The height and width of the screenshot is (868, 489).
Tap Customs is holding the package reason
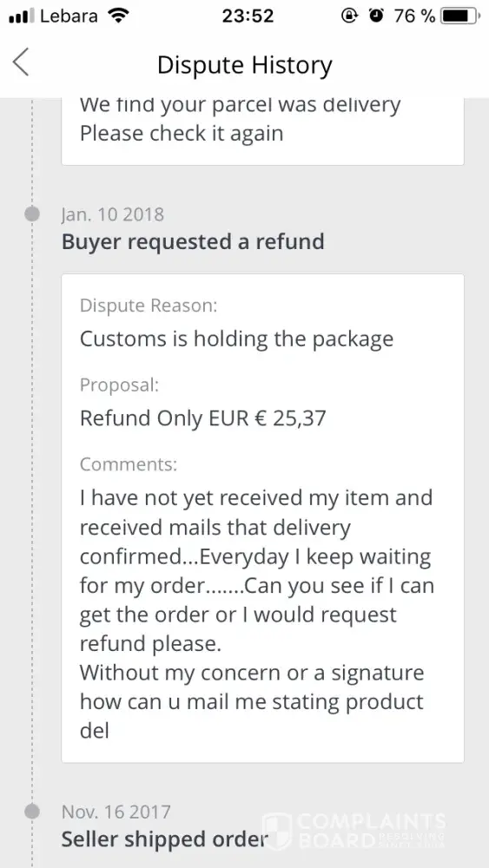point(236,339)
